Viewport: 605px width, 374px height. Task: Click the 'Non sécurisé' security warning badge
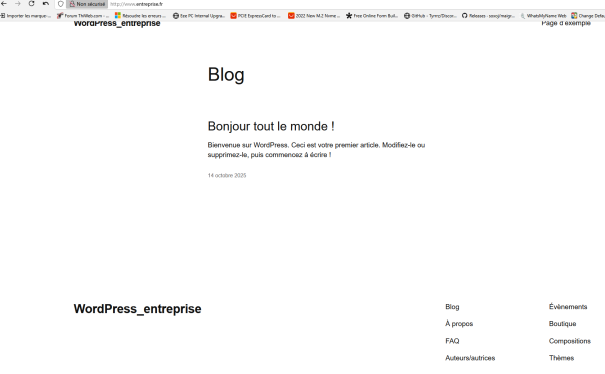[x=87, y=4]
